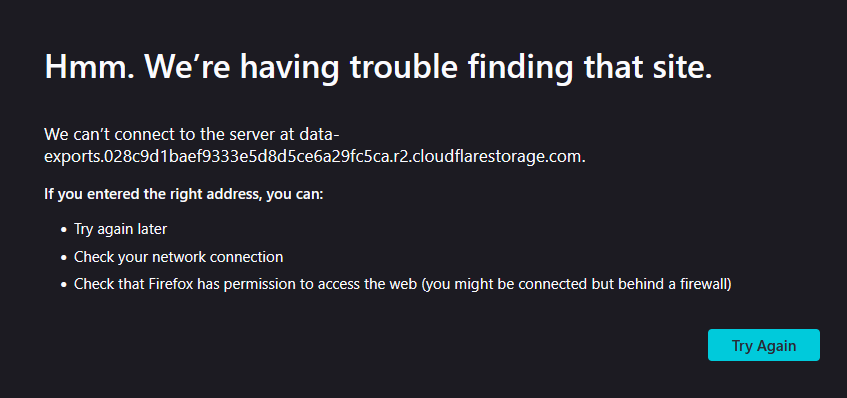847x398 pixels.
Task: Click the word 'finding' in the heading
Action: click(519, 66)
